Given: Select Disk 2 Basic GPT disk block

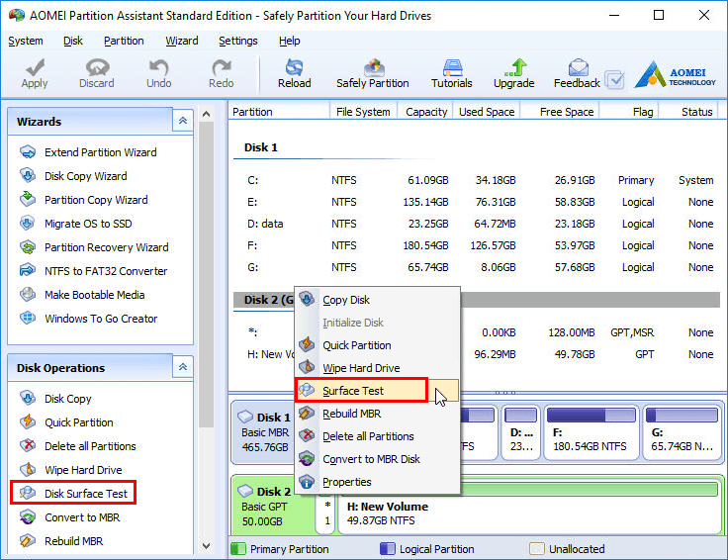Looking at the screenshot, I should pos(272,507).
